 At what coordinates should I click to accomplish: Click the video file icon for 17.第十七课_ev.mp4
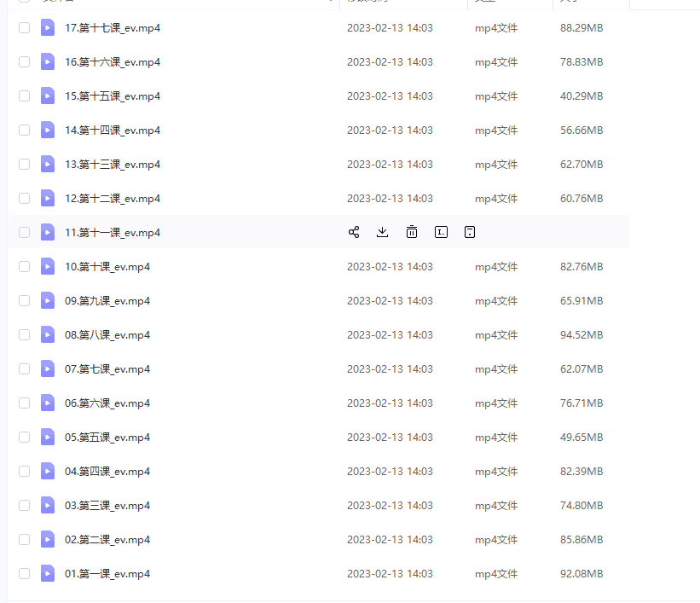tap(48, 28)
